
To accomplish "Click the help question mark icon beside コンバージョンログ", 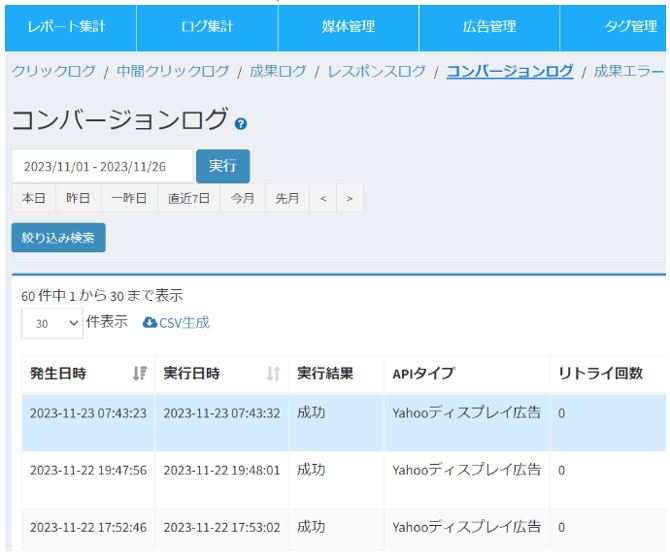I will pyautogui.click(x=241, y=124).
